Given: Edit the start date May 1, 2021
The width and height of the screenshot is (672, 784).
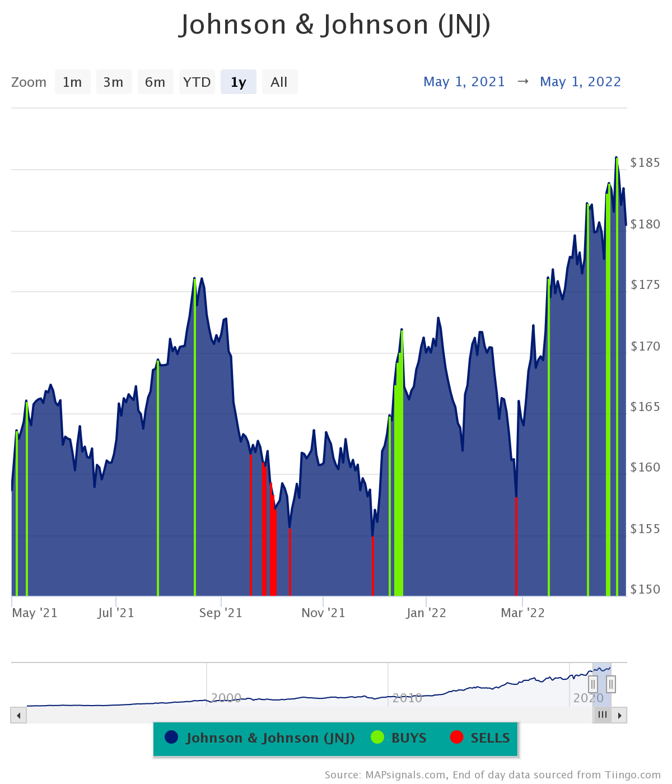Looking at the screenshot, I should click(x=464, y=82).
